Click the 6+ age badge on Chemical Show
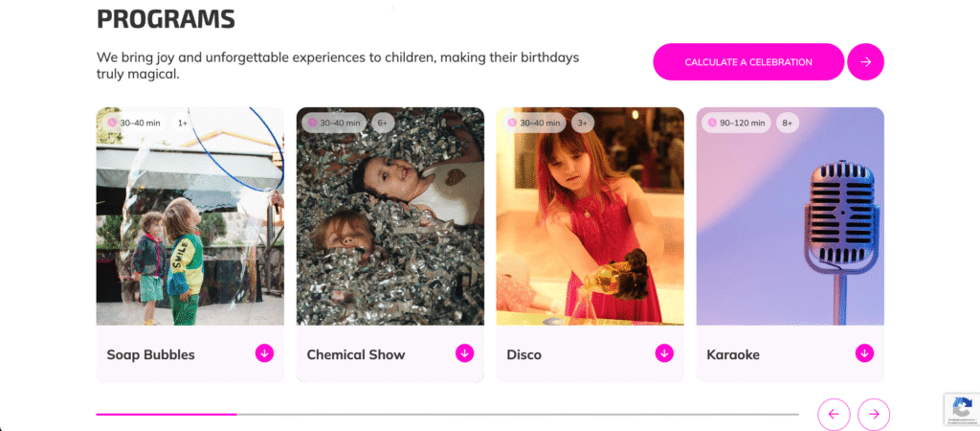980x431 pixels. (383, 123)
